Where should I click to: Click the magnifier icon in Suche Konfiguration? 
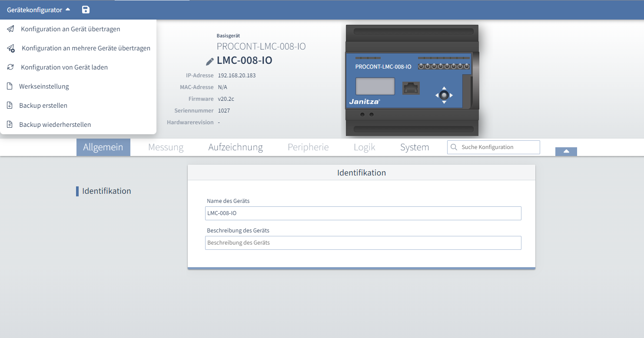tap(454, 147)
